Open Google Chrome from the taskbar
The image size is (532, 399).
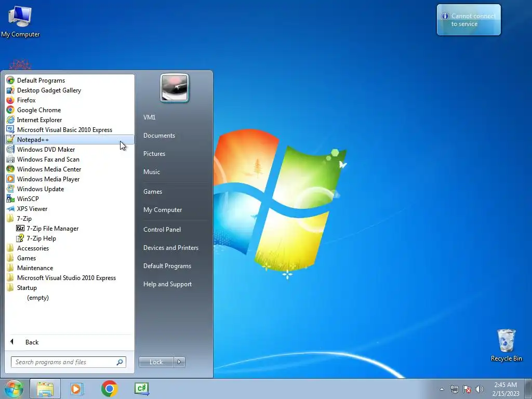pyautogui.click(x=109, y=389)
